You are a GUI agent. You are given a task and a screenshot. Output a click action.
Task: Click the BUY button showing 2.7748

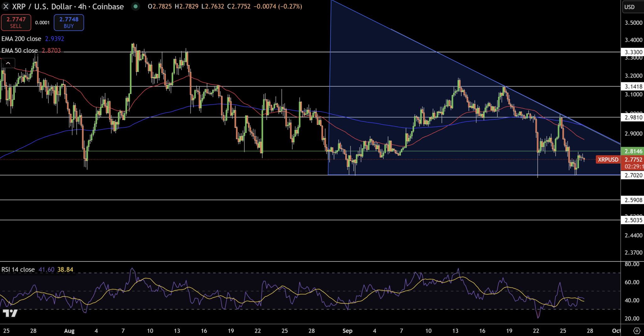[x=69, y=22]
